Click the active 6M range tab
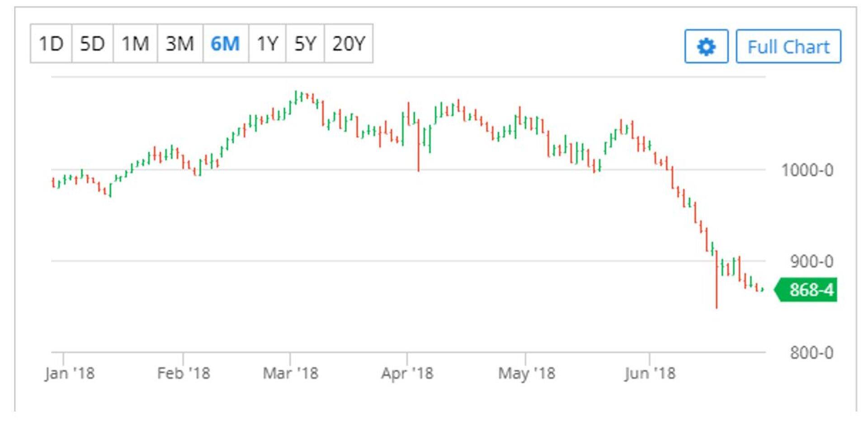The height and width of the screenshot is (426, 868). point(225,44)
